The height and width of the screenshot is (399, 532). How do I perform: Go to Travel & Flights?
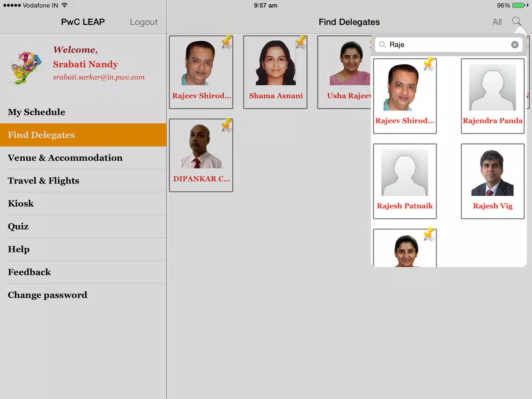click(x=83, y=180)
